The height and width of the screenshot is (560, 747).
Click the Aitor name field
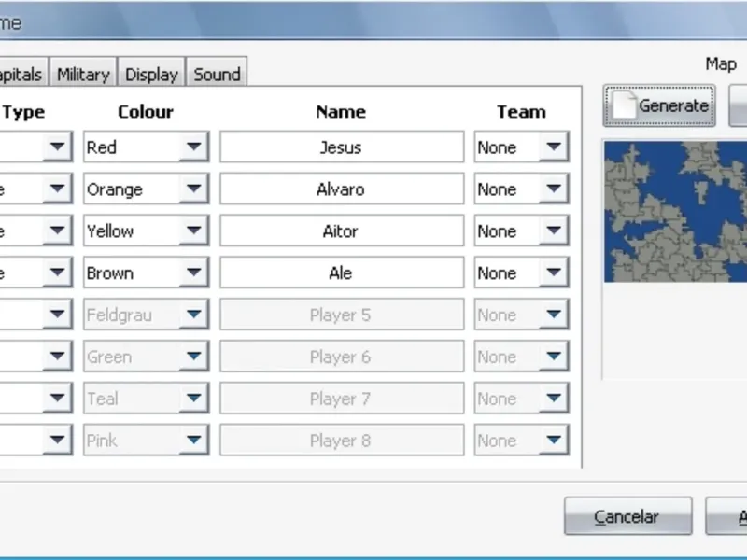click(342, 231)
